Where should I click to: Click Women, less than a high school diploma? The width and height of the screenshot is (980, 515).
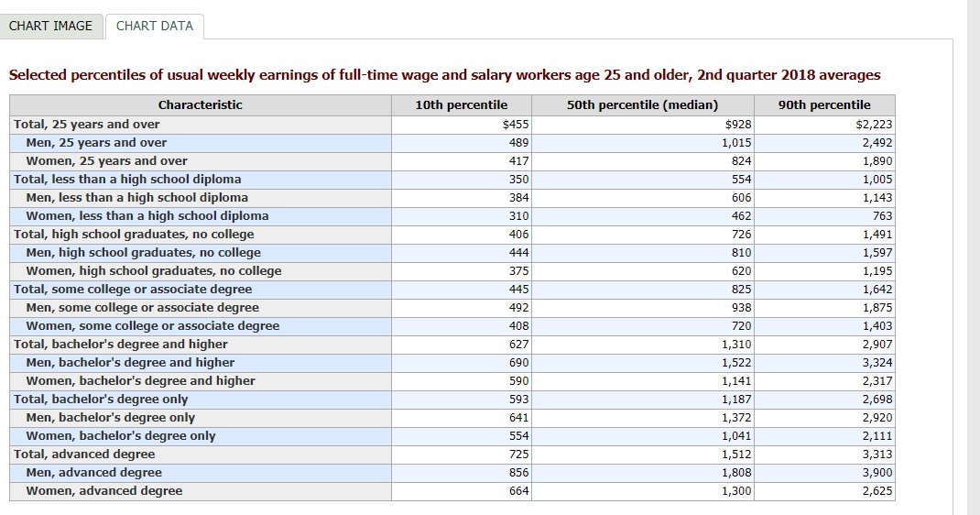click(x=147, y=215)
